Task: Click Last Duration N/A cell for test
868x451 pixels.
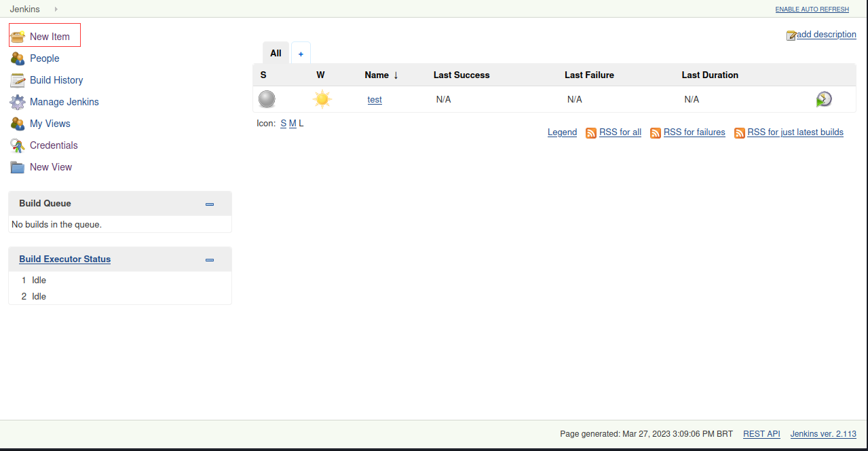Action: 692,99
